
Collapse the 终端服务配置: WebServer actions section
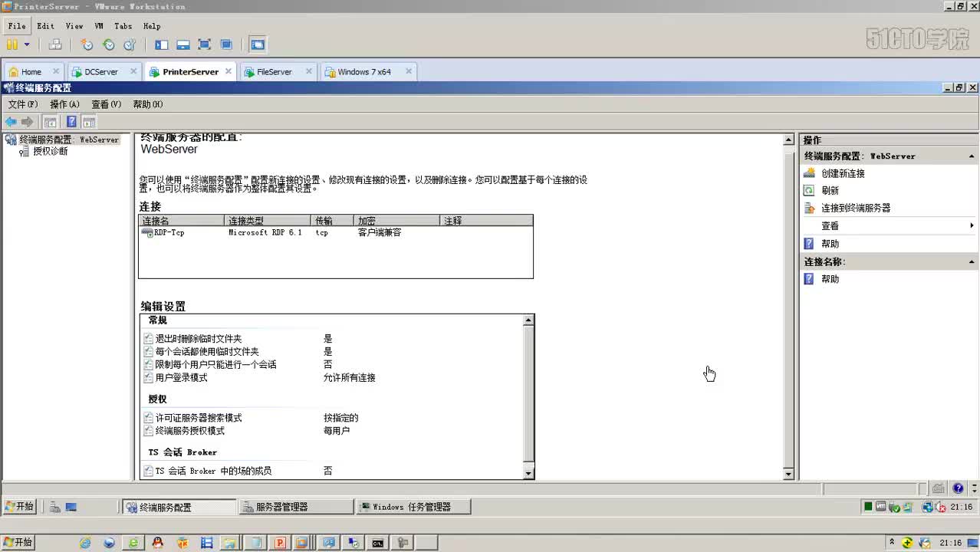point(972,156)
